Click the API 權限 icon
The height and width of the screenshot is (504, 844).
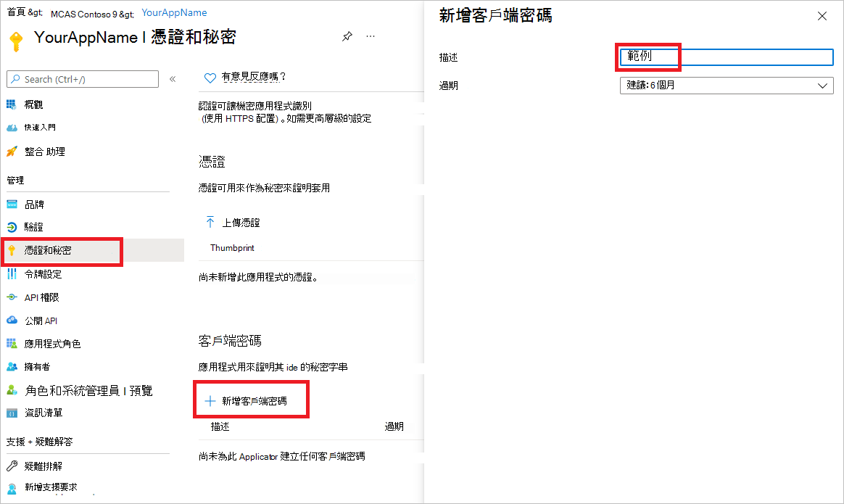click(12, 297)
